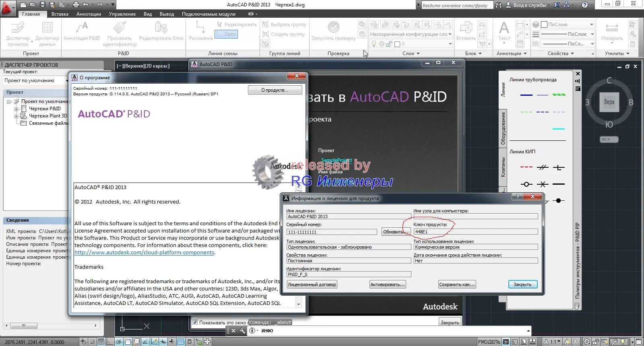The width and height of the screenshot is (644, 346).
Task: Click the Autodesk Exchange X icon
Action: click(557, 5)
